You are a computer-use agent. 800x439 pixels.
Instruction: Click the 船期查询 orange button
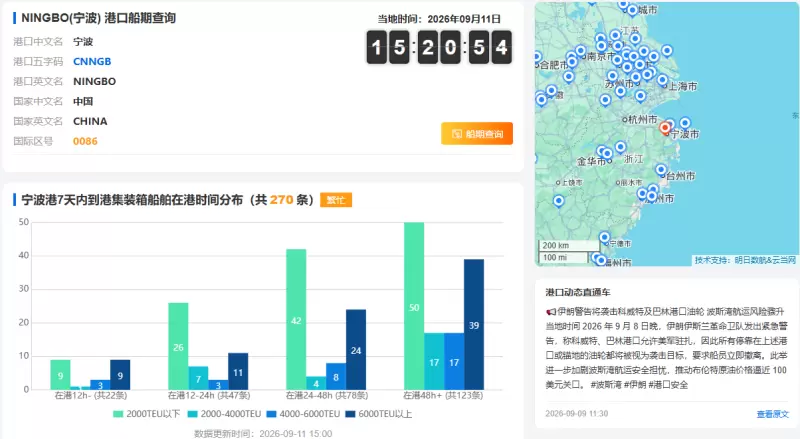477,134
